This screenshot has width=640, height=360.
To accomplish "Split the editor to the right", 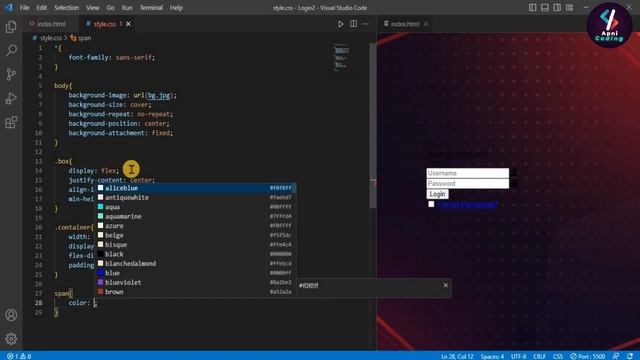I will click(353, 24).
